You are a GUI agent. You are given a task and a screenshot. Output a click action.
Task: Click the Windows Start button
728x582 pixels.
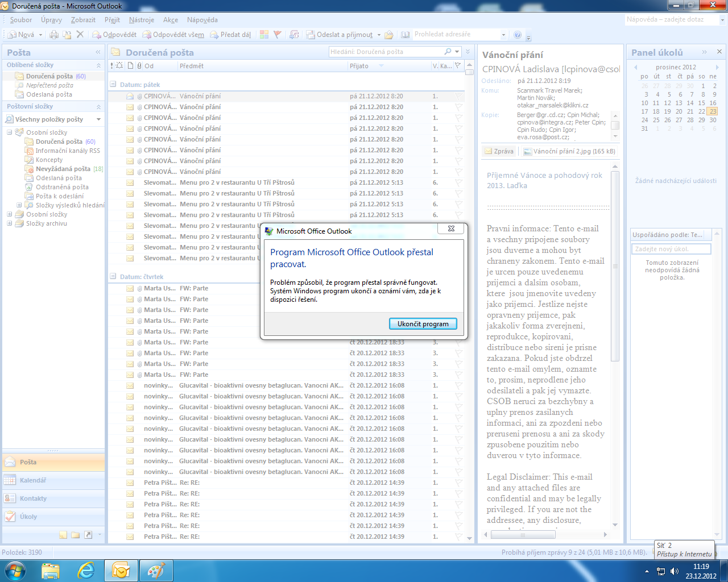coord(15,571)
